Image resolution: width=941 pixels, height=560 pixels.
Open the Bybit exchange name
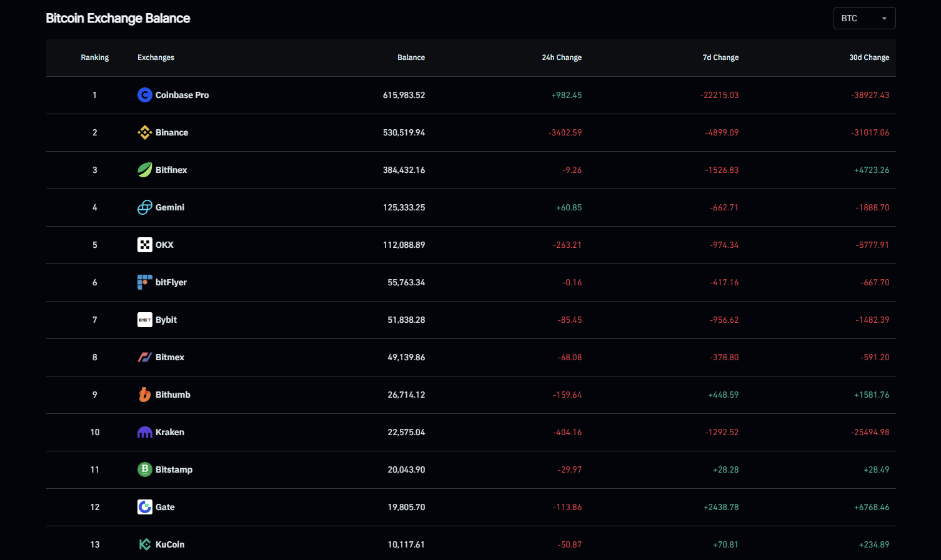(x=166, y=320)
